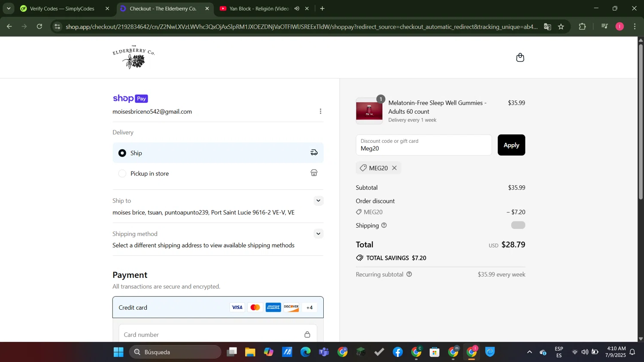Click the recurring subtotal help icon
Screen dimensions: 644x362
409,275
